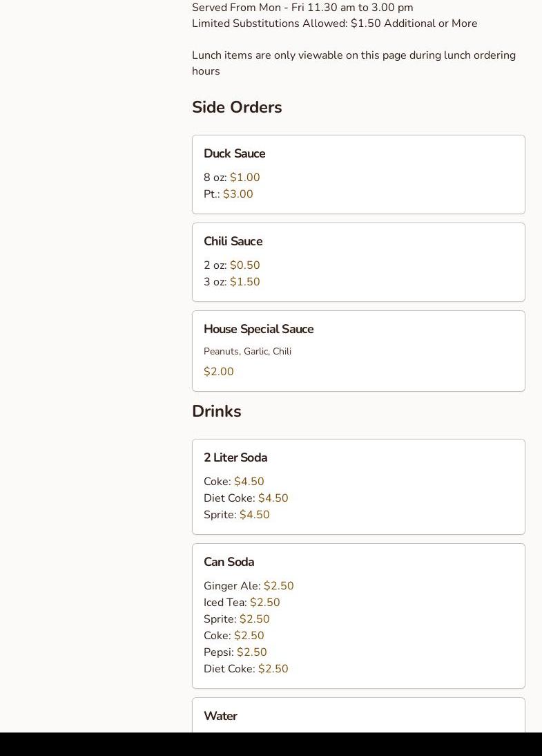Open the Duck Sauce item card
Screen dimensions: 542x756
tap(358, 175)
